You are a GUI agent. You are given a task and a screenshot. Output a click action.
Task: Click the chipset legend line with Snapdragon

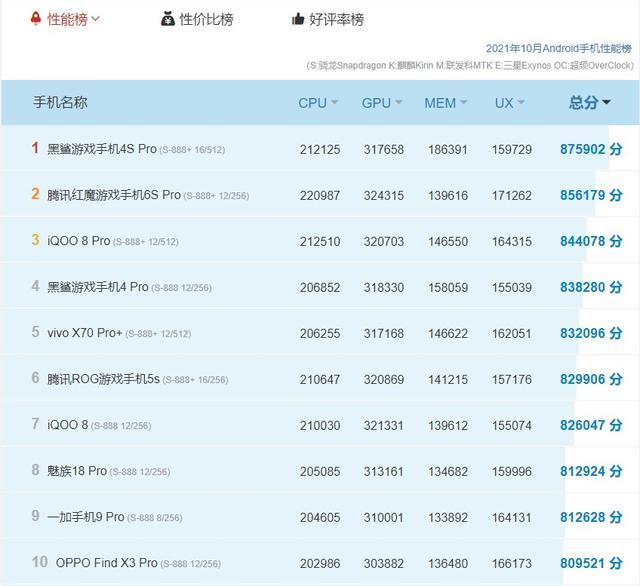coord(470,65)
